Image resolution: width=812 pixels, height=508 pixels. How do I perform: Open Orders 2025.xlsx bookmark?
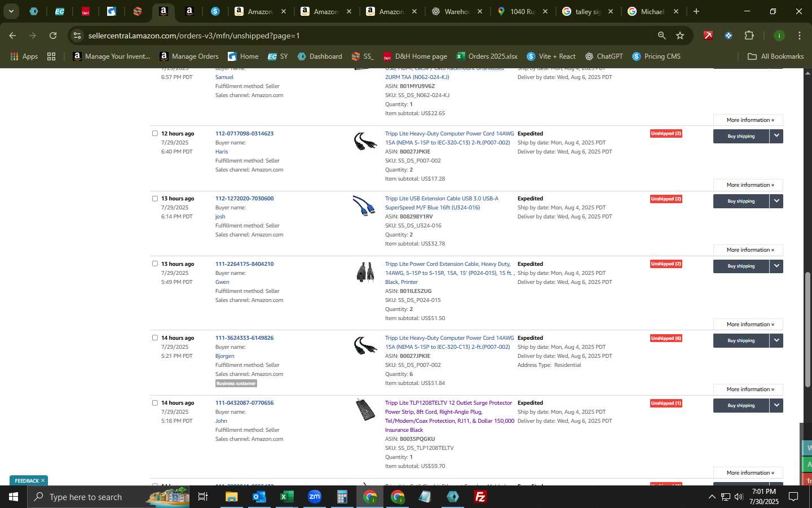(487, 56)
